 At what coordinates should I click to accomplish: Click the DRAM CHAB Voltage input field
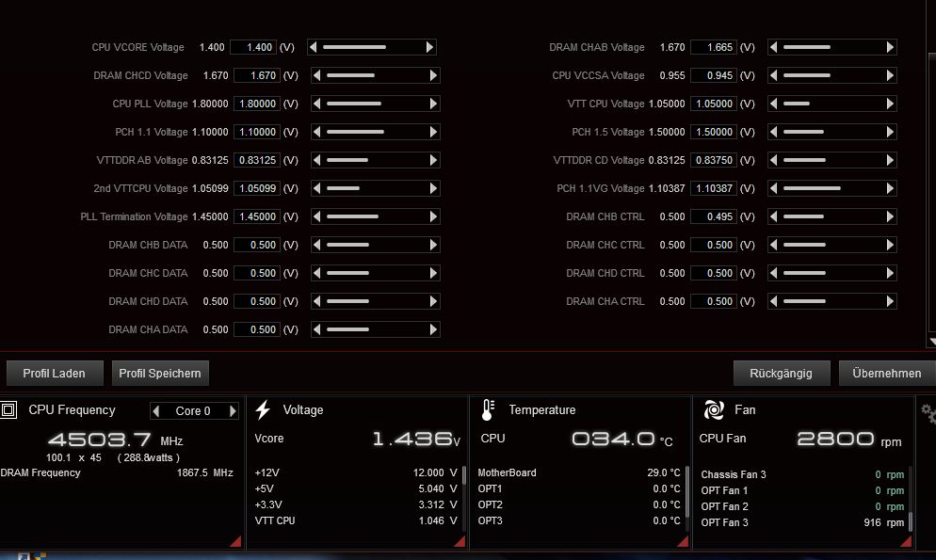pos(714,47)
